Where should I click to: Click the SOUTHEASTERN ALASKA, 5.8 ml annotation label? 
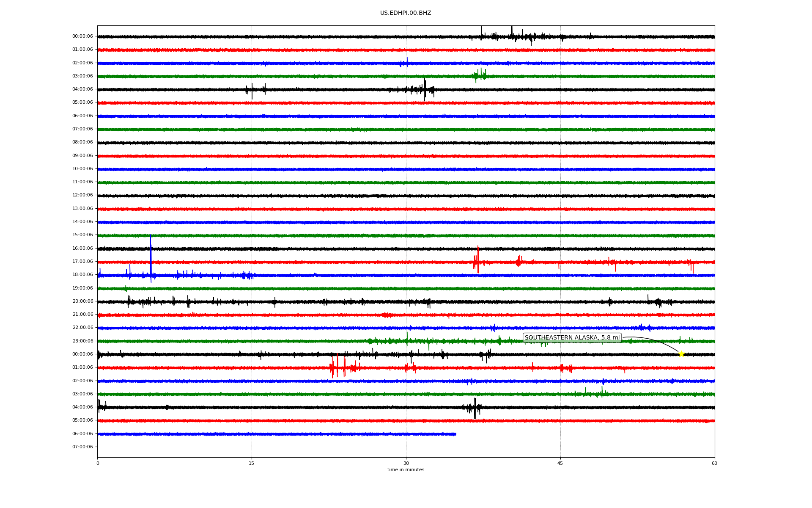tap(572, 338)
